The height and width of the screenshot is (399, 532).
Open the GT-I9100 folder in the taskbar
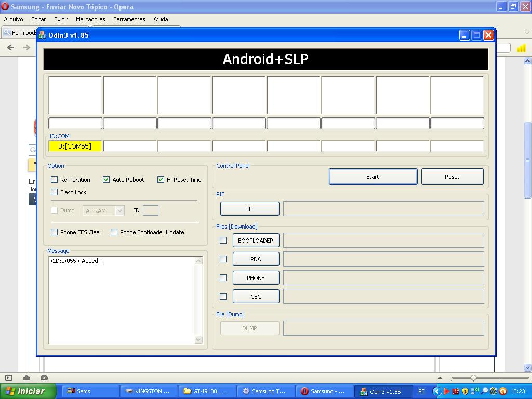207,391
